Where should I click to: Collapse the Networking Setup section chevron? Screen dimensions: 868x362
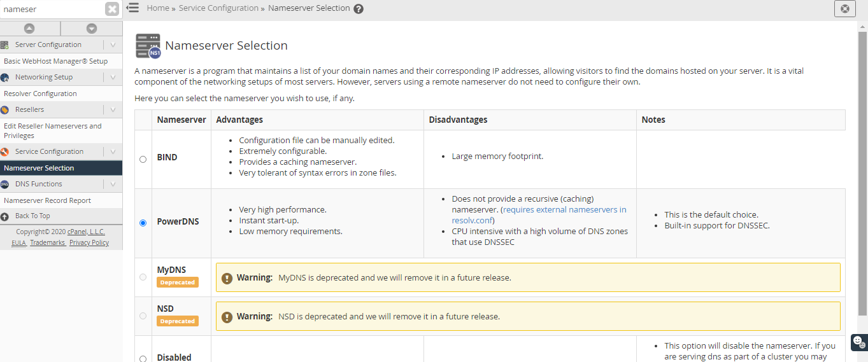[113, 78]
